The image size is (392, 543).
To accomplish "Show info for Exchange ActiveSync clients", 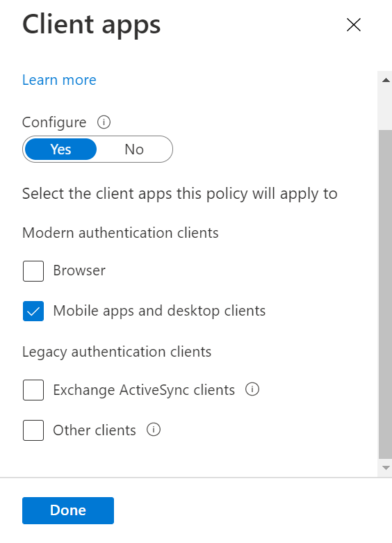I will 252,389.
